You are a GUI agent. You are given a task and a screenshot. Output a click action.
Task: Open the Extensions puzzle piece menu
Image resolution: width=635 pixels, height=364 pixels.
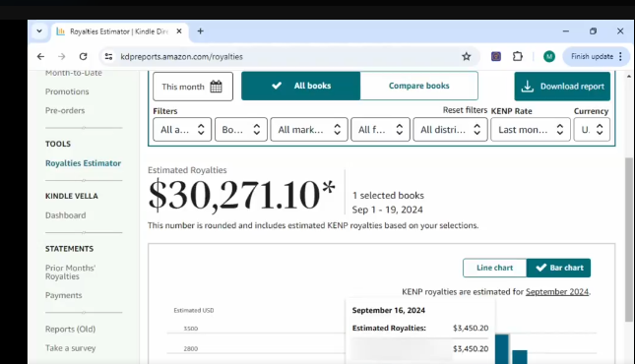[x=518, y=57]
